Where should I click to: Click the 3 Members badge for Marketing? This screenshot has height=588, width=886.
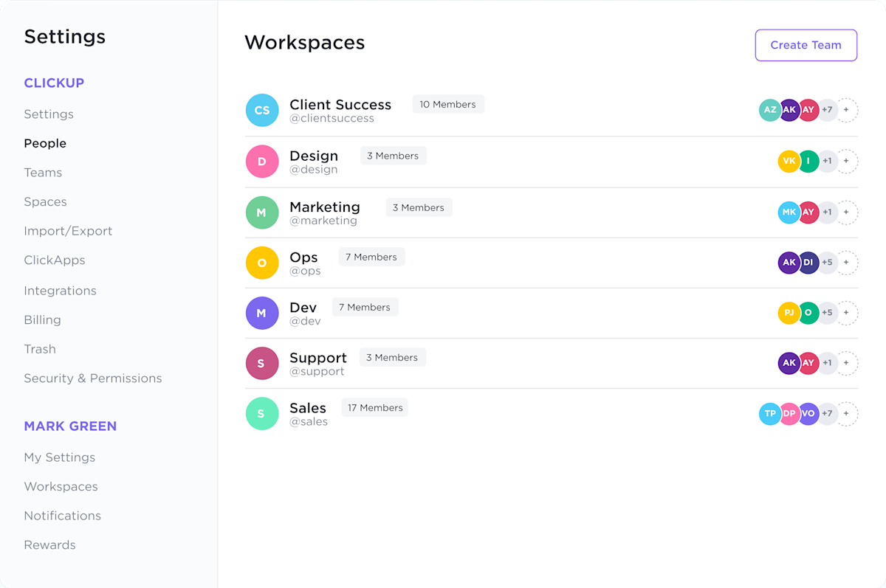click(419, 207)
